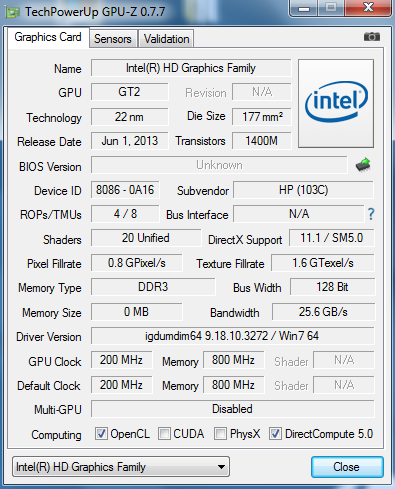Click the Release Date value Jun 1, 2013
The height and width of the screenshot is (489, 395).
click(130, 141)
